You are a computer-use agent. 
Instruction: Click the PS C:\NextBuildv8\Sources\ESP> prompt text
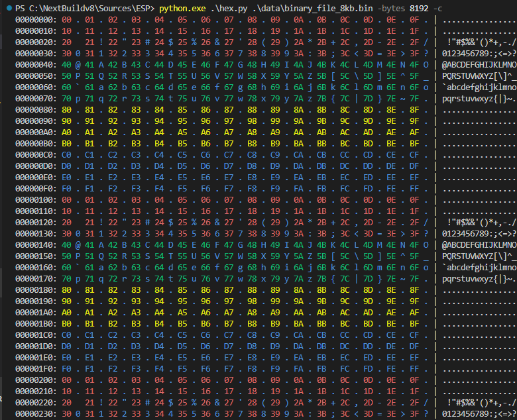click(x=85, y=9)
